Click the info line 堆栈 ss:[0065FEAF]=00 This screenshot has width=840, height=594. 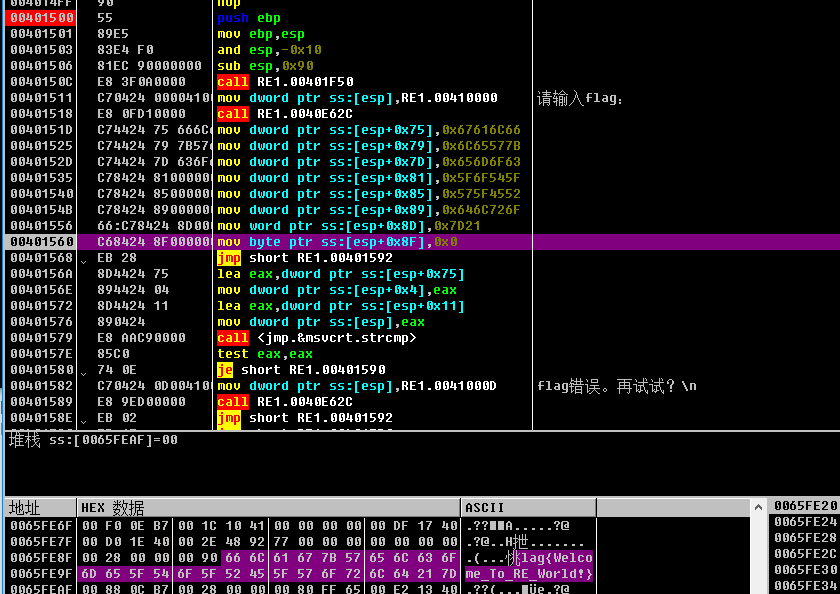[x=93, y=440]
